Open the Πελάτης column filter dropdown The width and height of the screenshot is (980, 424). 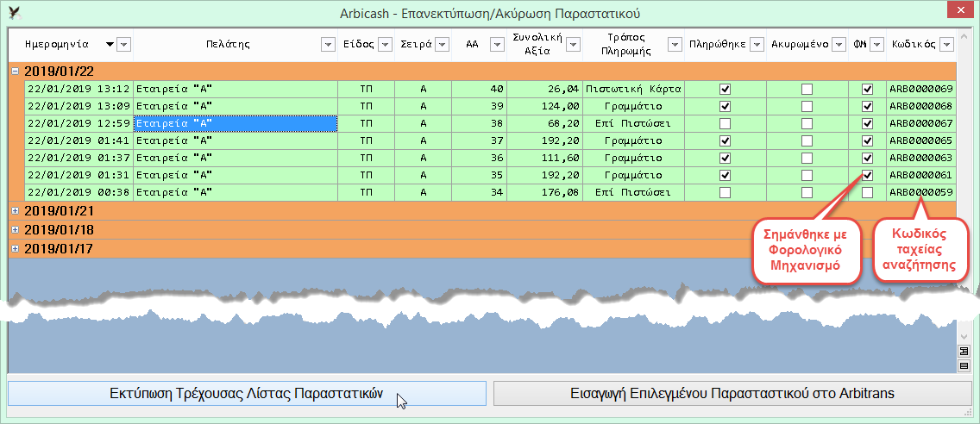(x=328, y=44)
